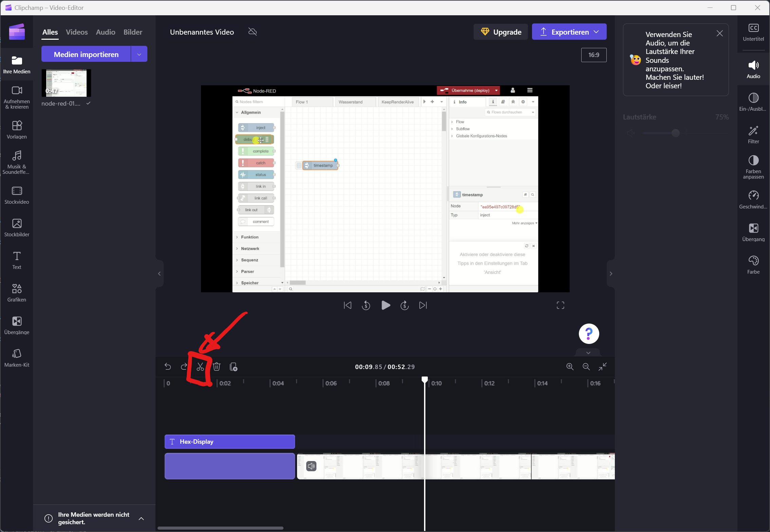Open Medien importieren dropdown arrow

139,54
